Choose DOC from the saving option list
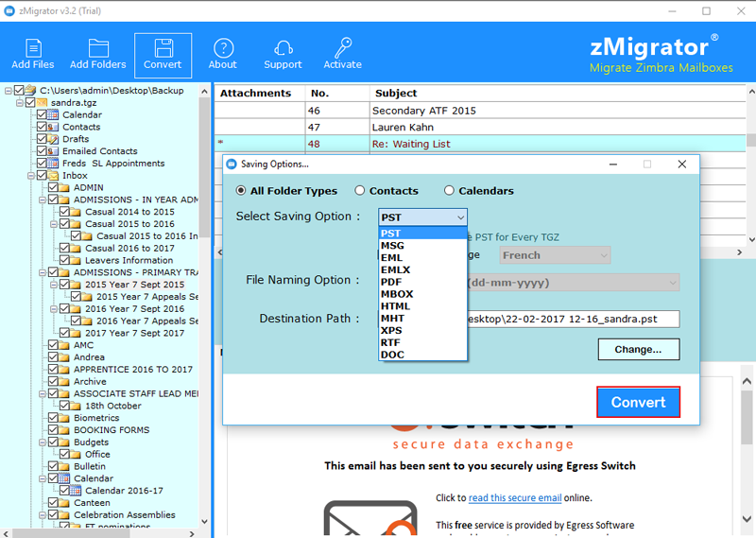The width and height of the screenshot is (756, 538). (x=422, y=355)
